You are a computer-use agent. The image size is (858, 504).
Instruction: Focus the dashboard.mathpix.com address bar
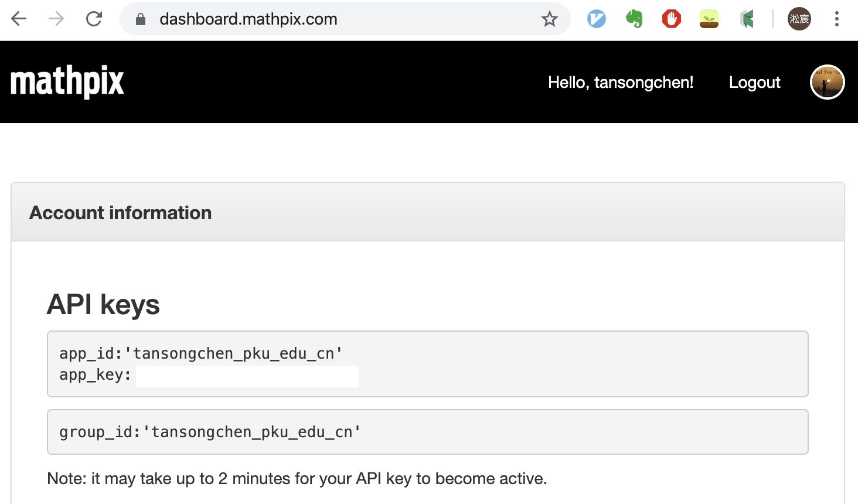point(345,19)
